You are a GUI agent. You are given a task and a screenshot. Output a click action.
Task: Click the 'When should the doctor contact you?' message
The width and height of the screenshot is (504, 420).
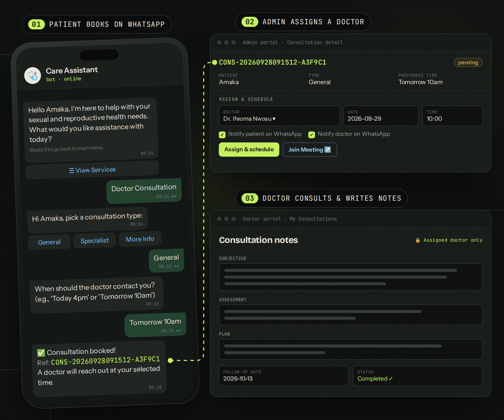click(x=96, y=295)
